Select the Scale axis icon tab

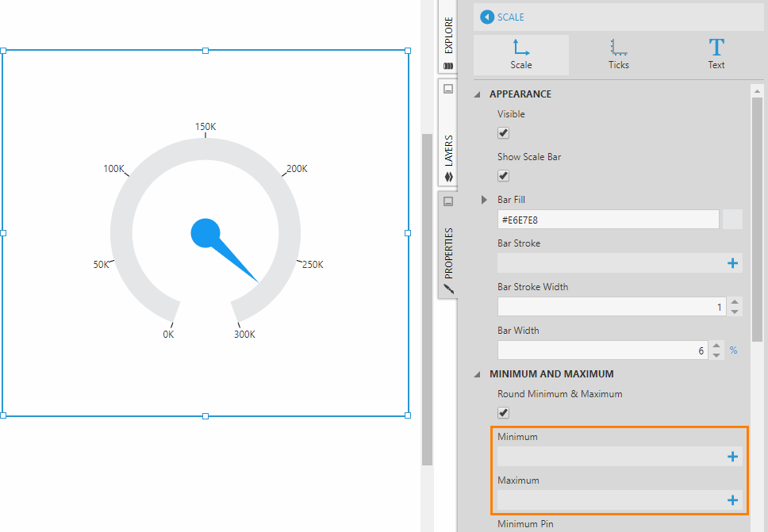pos(521,55)
